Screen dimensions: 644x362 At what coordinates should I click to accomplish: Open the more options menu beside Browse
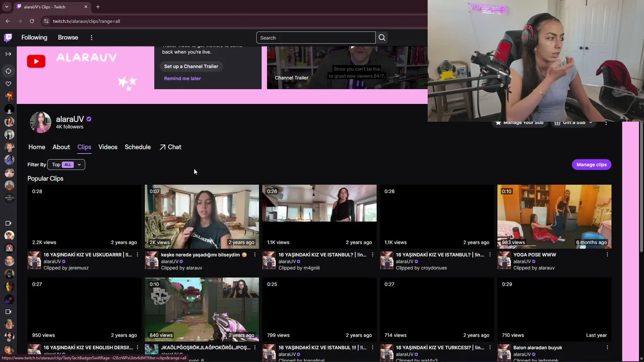91,38
